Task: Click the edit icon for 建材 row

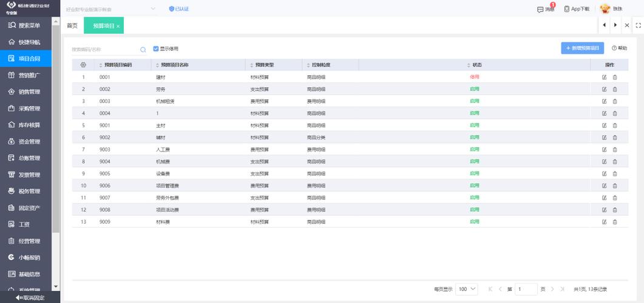Action: click(604, 77)
